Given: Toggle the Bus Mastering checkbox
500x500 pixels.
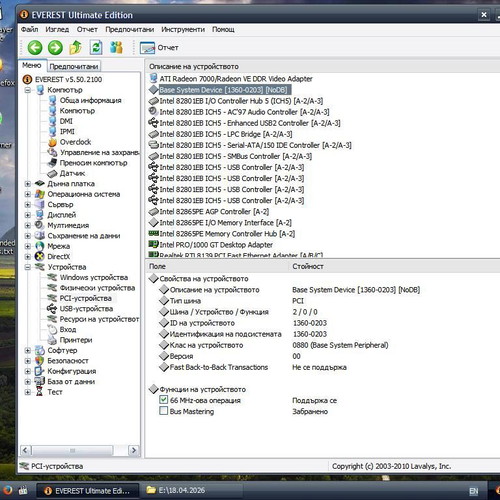Looking at the screenshot, I should tap(163, 411).
